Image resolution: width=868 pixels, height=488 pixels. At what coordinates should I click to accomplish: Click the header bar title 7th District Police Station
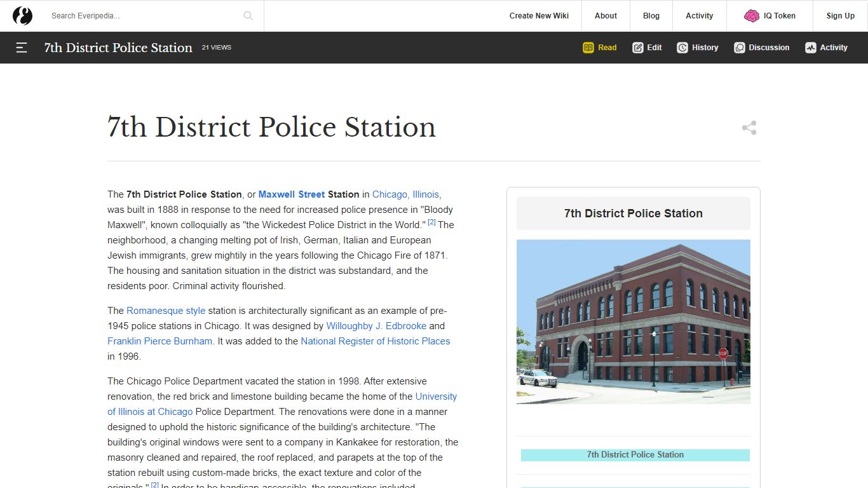coord(118,48)
